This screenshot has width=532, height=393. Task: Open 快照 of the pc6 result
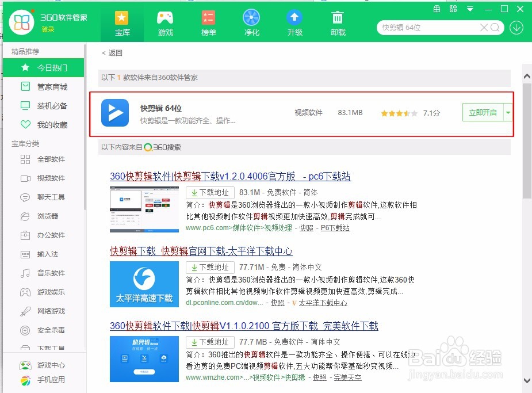click(x=306, y=228)
